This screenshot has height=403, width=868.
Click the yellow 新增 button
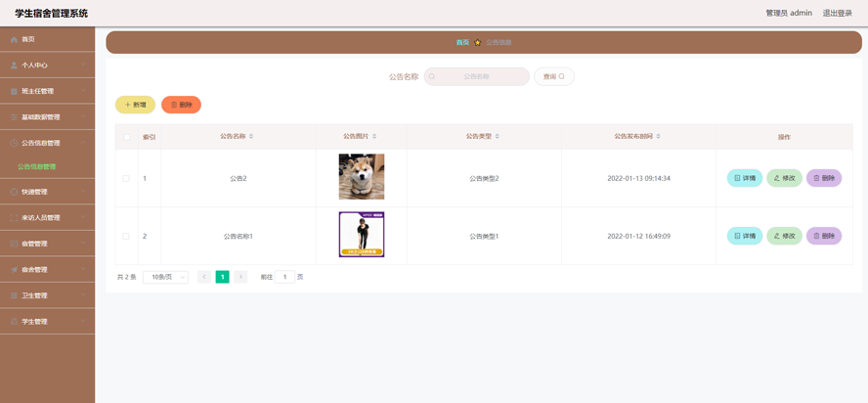point(135,105)
